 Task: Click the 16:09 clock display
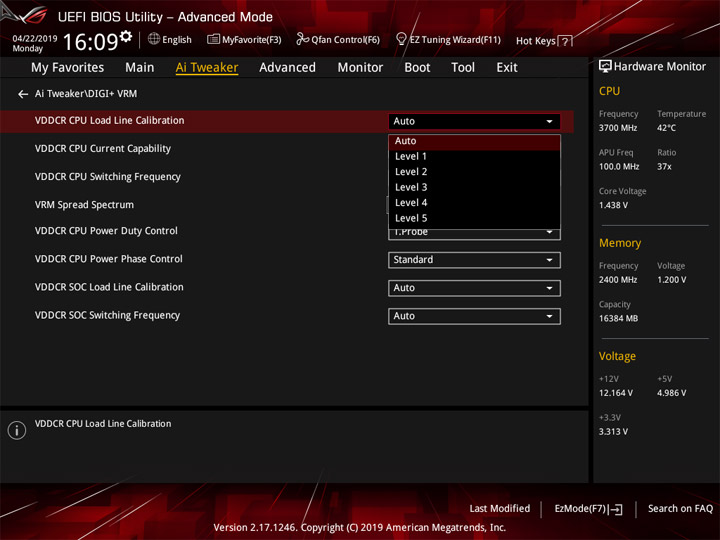[x=90, y=42]
